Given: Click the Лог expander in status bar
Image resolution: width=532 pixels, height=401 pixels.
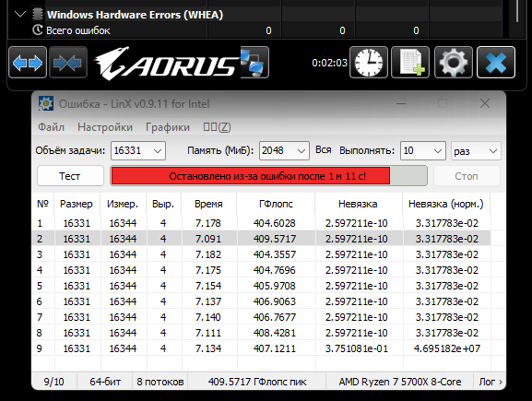Looking at the screenshot, I should [x=491, y=382].
